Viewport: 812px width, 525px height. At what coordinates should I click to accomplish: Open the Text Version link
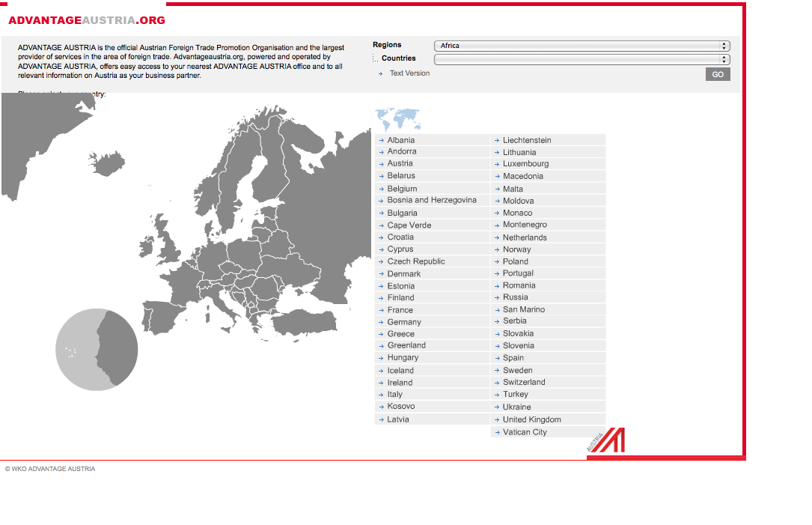click(x=409, y=73)
